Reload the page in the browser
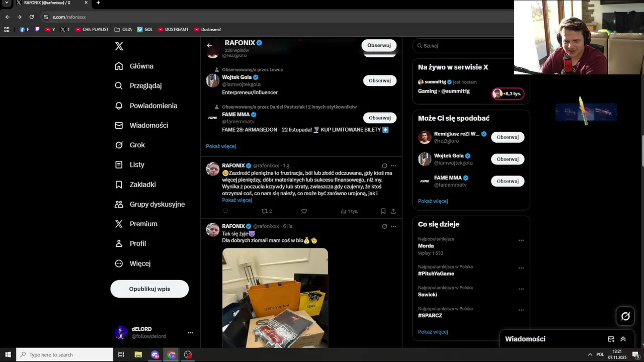This screenshot has height=362, width=644. (31, 17)
